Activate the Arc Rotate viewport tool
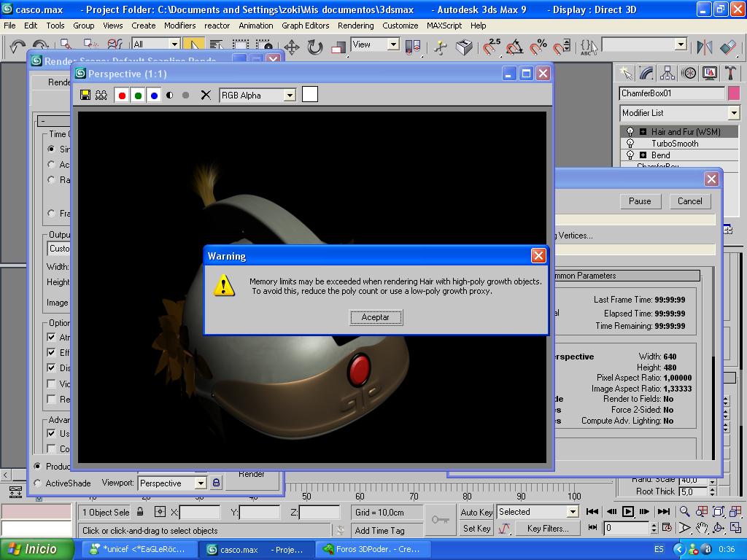 [x=719, y=528]
